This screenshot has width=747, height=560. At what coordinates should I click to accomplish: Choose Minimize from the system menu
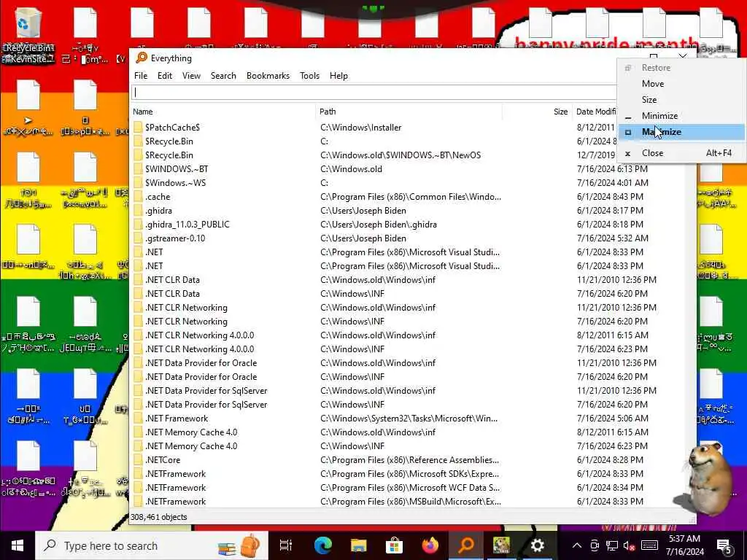(x=682, y=116)
